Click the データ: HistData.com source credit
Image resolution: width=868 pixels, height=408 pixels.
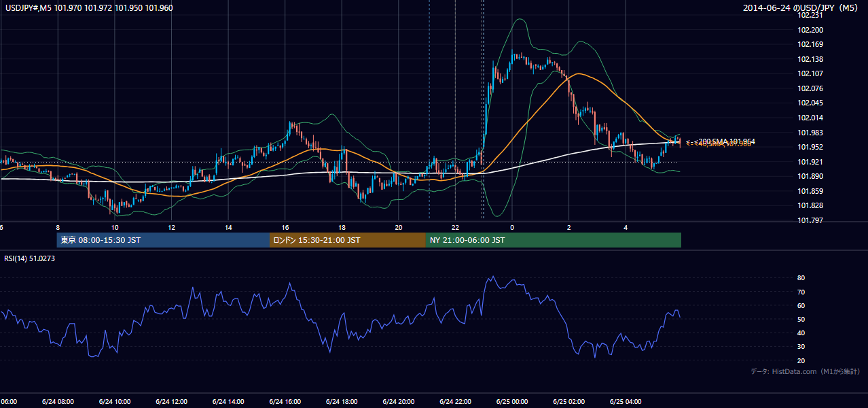pos(805,371)
